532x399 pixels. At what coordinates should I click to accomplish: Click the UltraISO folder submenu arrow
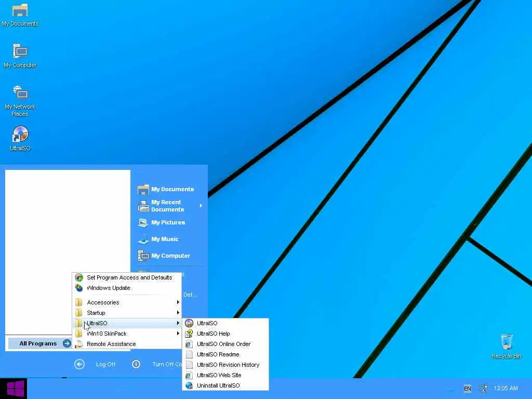click(x=178, y=323)
